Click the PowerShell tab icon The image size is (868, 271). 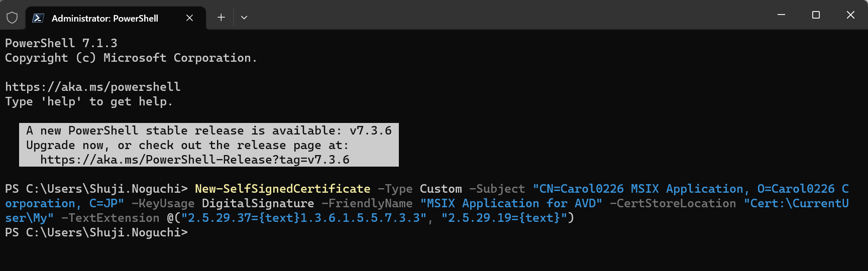(x=38, y=18)
